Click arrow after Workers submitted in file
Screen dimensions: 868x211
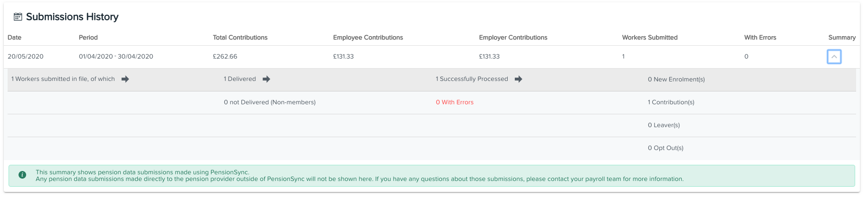click(x=125, y=79)
